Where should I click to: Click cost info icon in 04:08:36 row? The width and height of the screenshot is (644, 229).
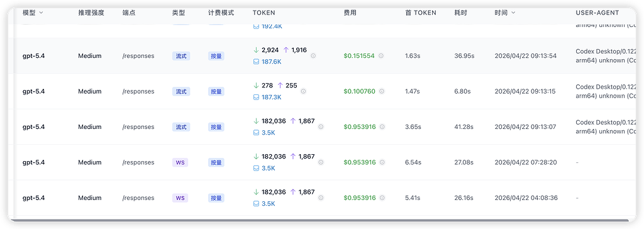[382, 198]
